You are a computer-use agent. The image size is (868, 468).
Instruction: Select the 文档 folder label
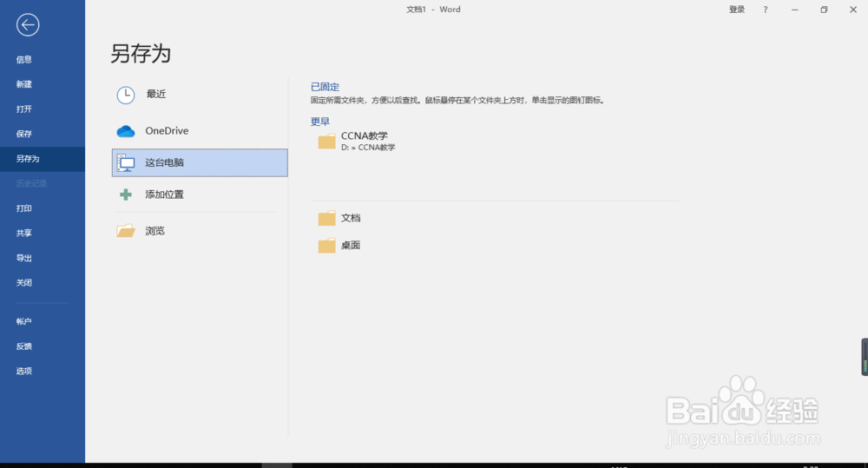(351, 218)
